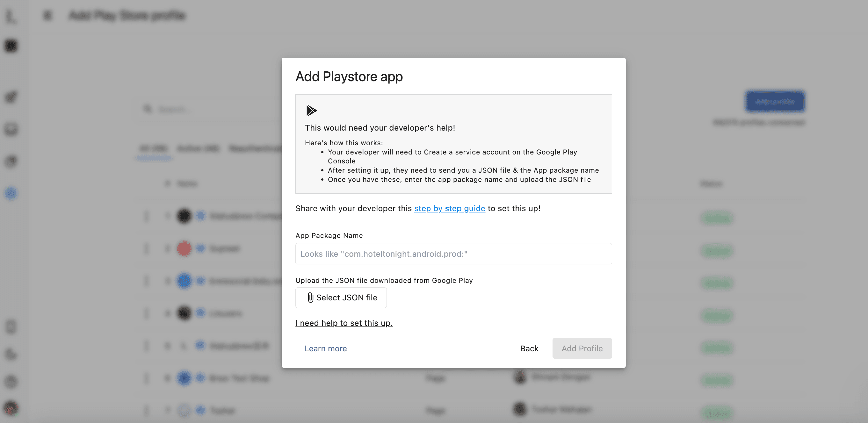Click the dark square icon in the sidebar

pos(11,46)
